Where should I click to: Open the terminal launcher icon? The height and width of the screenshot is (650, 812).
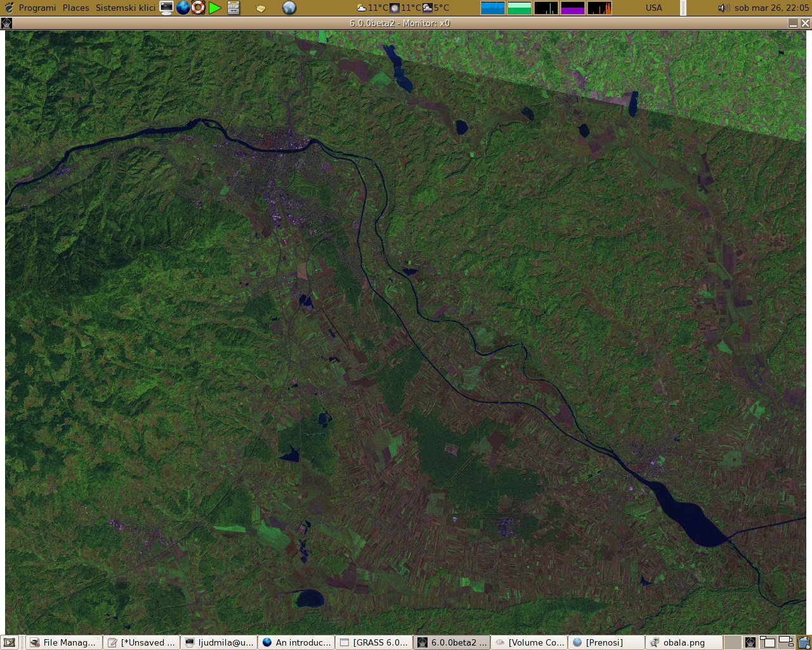(x=166, y=8)
